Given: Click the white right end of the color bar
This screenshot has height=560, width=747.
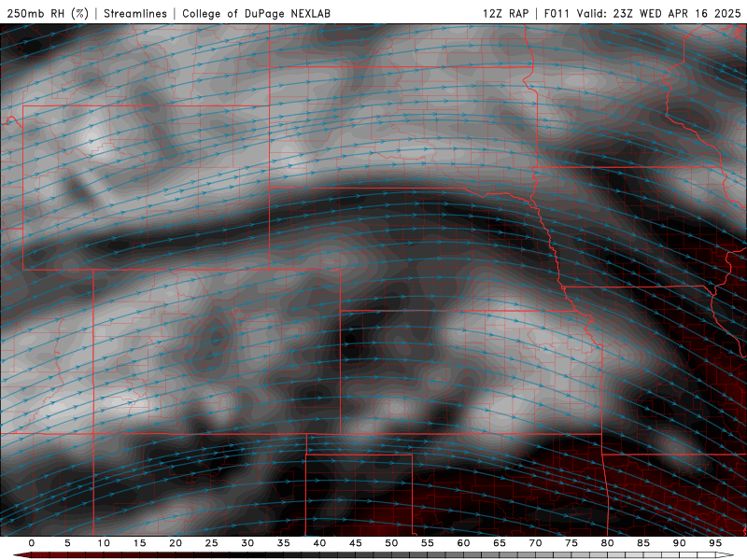Looking at the screenshot, I should click(x=726, y=555).
